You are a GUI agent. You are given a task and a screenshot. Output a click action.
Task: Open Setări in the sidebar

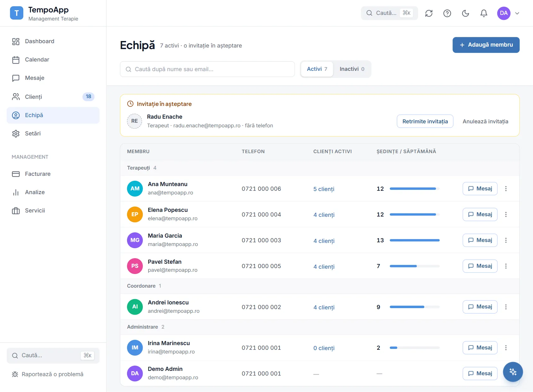click(x=53, y=134)
